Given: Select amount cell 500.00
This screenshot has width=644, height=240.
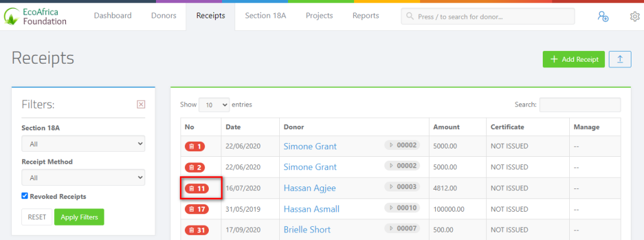Looking at the screenshot, I should (443, 230).
